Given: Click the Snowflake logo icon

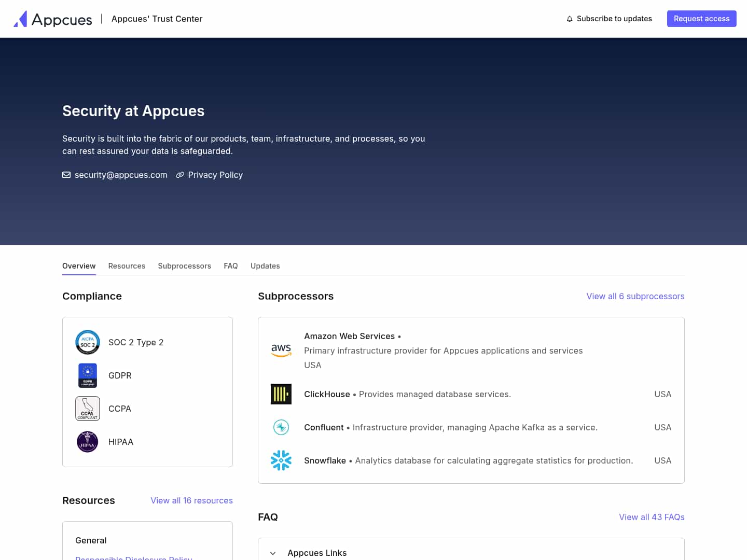Looking at the screenshot, I should pyautogui.click(x=281, y=460).
